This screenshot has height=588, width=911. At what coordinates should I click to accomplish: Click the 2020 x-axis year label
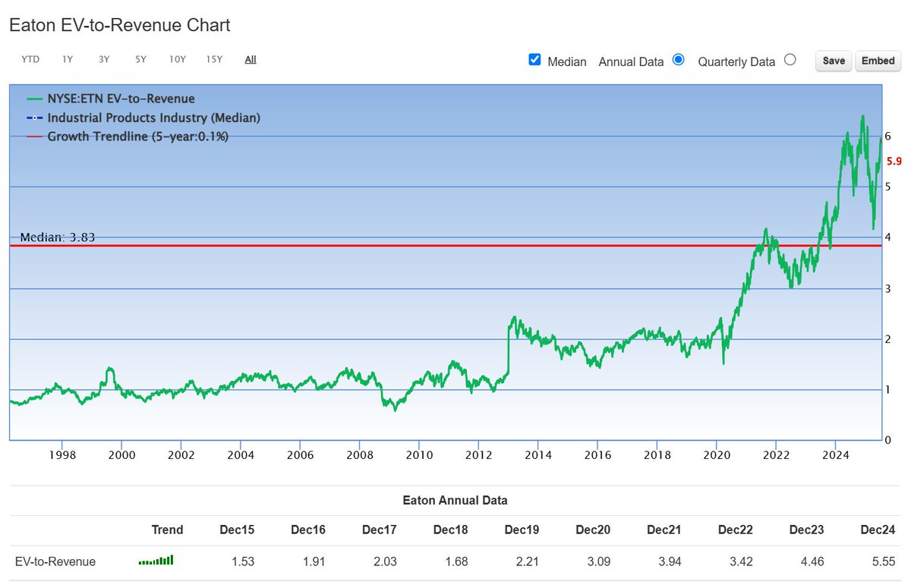tap(716, 455)
